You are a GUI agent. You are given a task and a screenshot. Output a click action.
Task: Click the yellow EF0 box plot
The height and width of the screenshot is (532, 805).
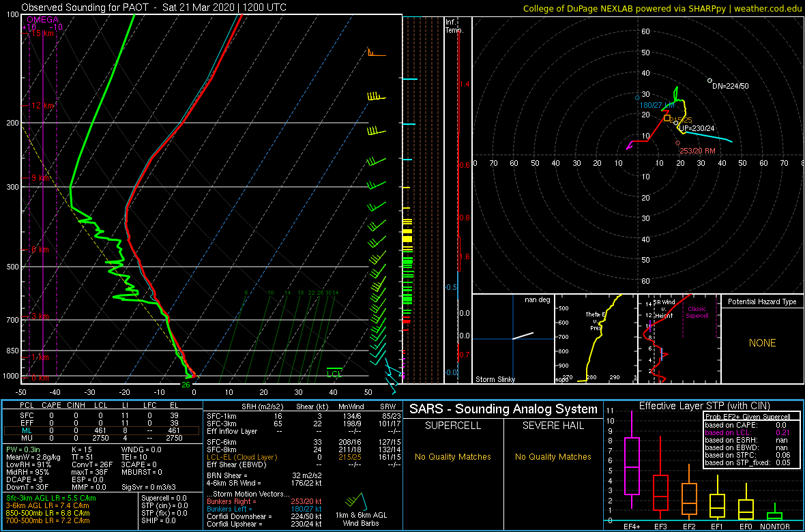[746, 508]
